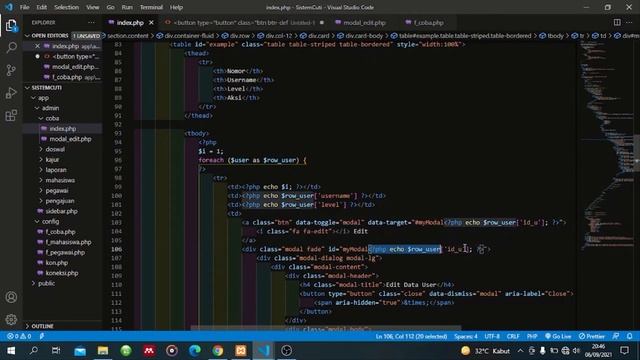
Task: Collapse the SISTEMCUTI project section
Action: click(x=62, y=88)
